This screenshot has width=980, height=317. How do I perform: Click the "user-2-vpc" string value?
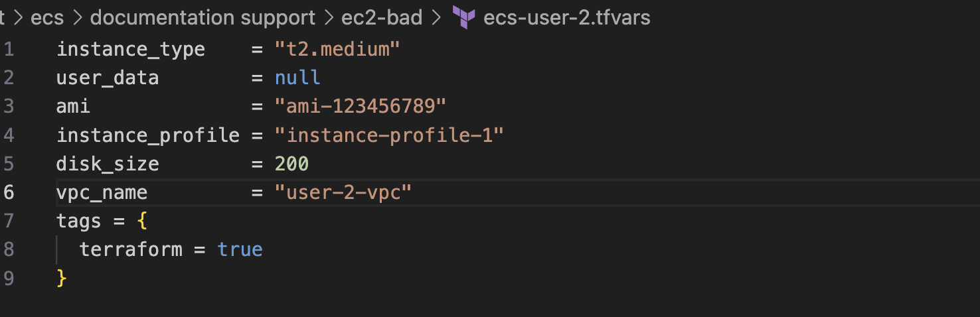[343, 192]
